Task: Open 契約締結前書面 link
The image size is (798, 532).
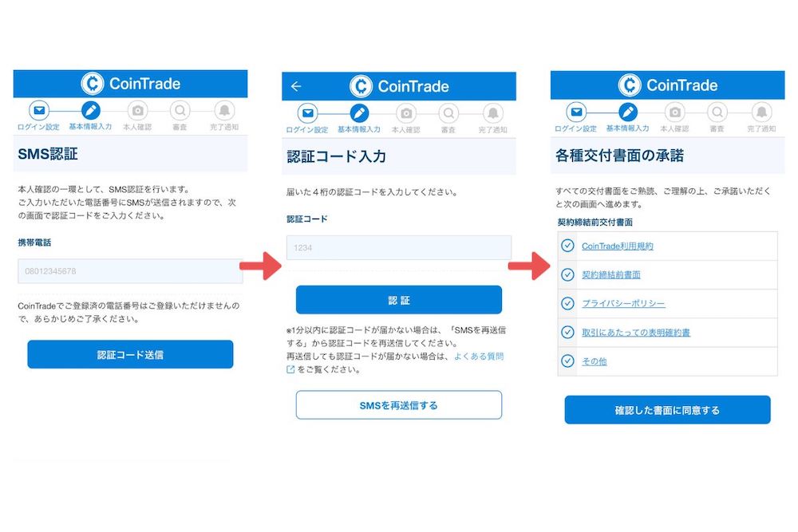Action: coord(610,274)
